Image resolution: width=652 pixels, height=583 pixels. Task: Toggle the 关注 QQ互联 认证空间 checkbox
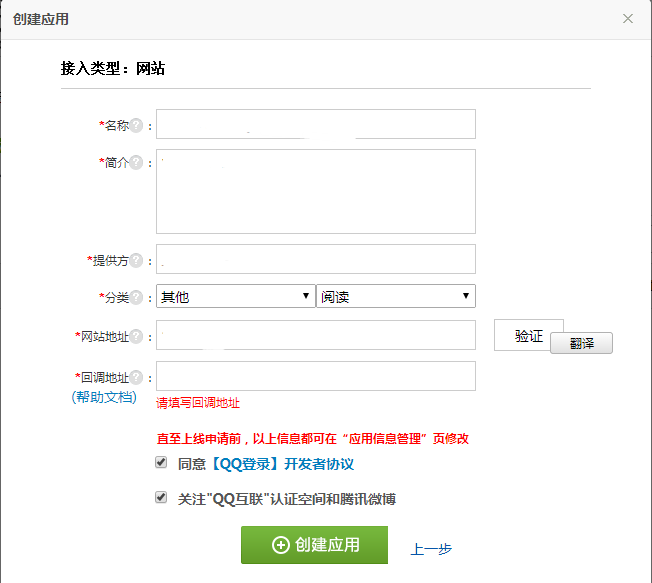pos(161,497)
